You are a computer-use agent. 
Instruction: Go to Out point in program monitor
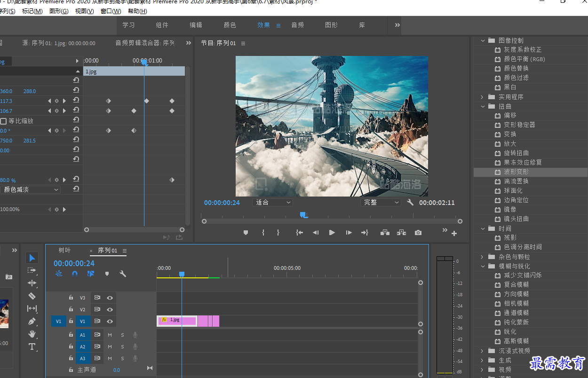(x=365, y=232)
